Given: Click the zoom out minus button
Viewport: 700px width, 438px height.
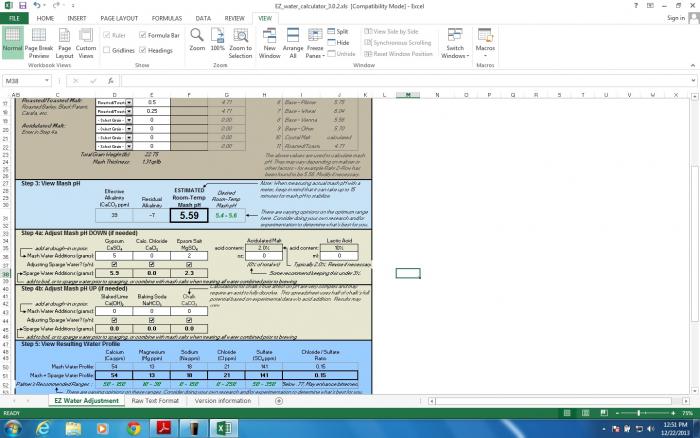Looking at the screenshot, I should 617,413.
